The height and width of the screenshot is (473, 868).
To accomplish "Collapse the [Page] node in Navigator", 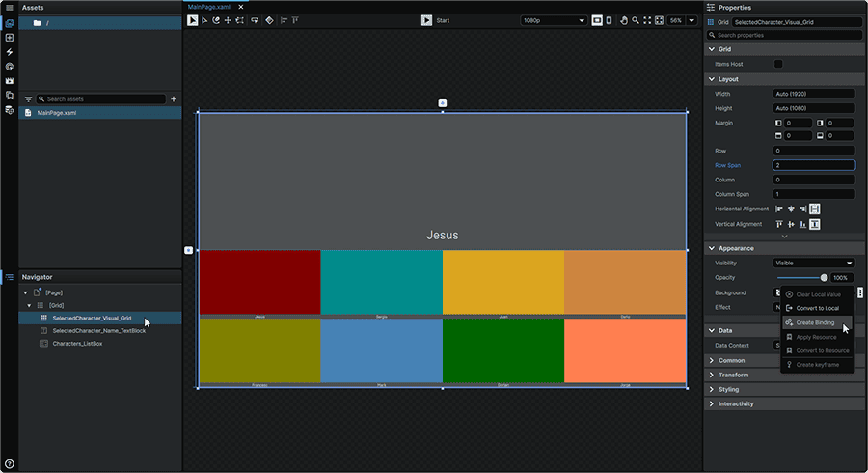I will pyautogui.click(x=25, y=292).
